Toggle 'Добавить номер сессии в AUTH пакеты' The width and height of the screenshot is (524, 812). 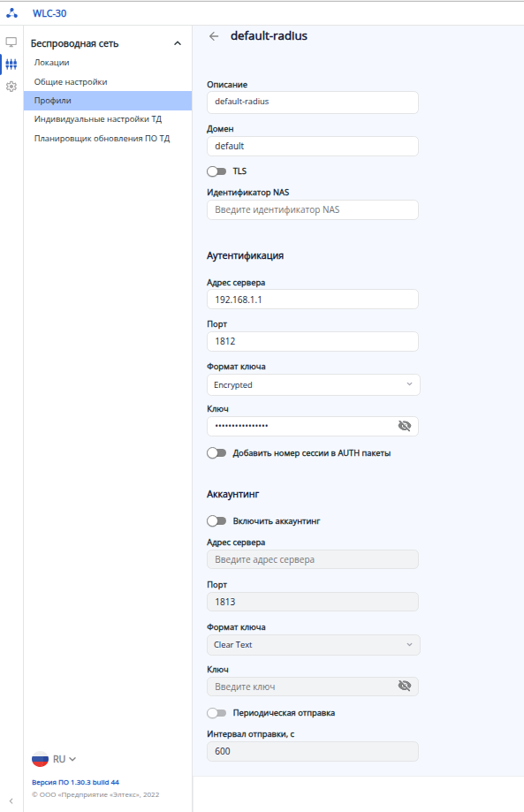pos(216,453)
